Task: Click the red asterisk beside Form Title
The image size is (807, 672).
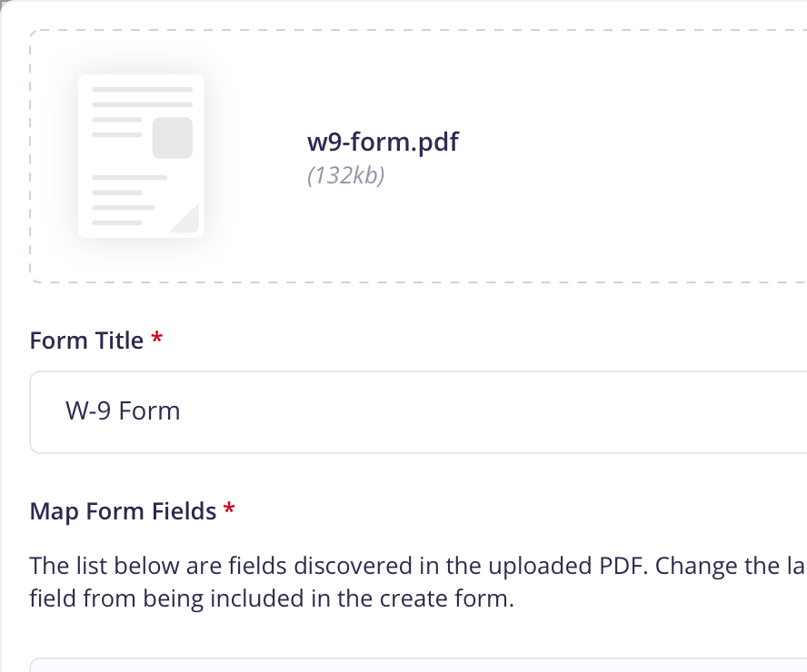Action: pos(157,339)
